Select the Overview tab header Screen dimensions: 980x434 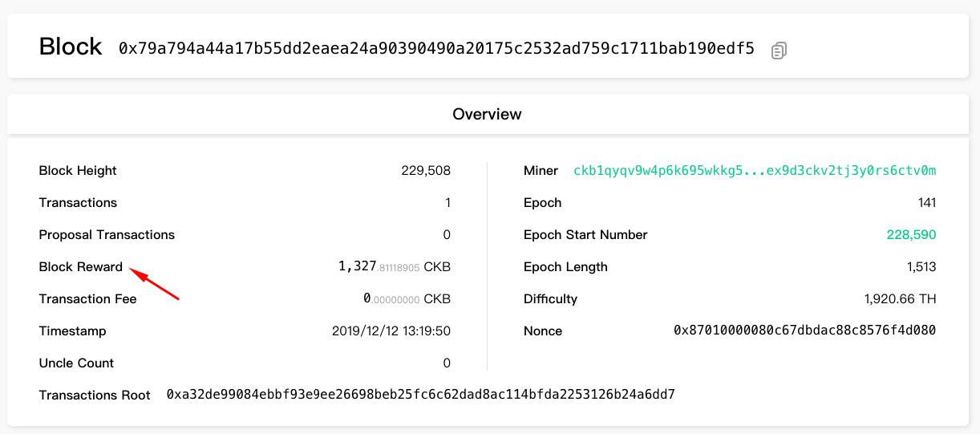click(x=487, y=115)
